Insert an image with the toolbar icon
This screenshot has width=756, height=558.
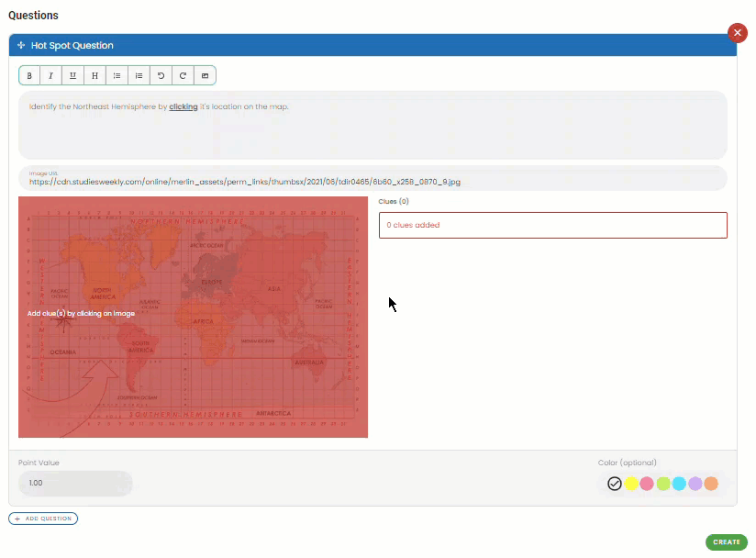(x=205, y=75)
